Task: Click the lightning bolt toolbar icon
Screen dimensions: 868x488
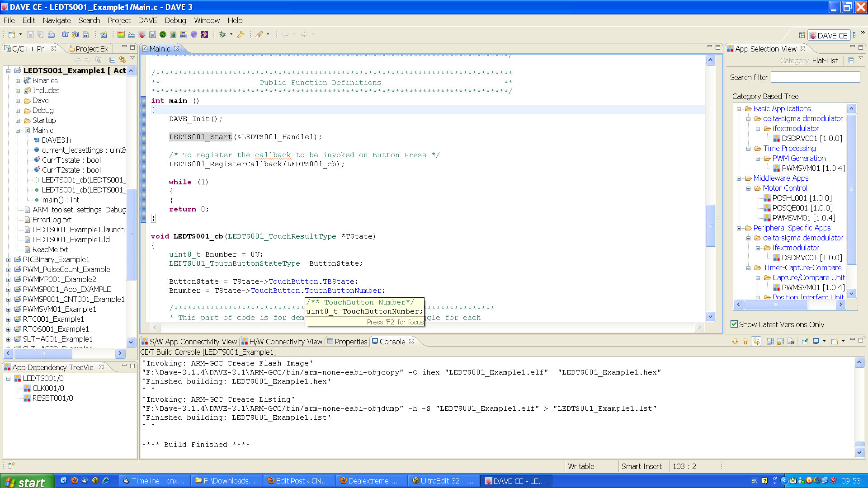Action: tap(204, 34)
